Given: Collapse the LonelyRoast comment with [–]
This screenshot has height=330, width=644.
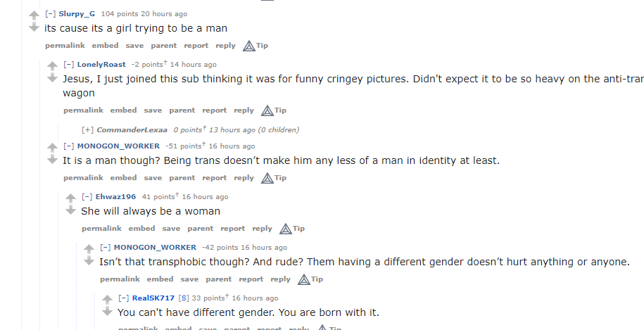Looking at the screenshot, I should coord(68,64).
